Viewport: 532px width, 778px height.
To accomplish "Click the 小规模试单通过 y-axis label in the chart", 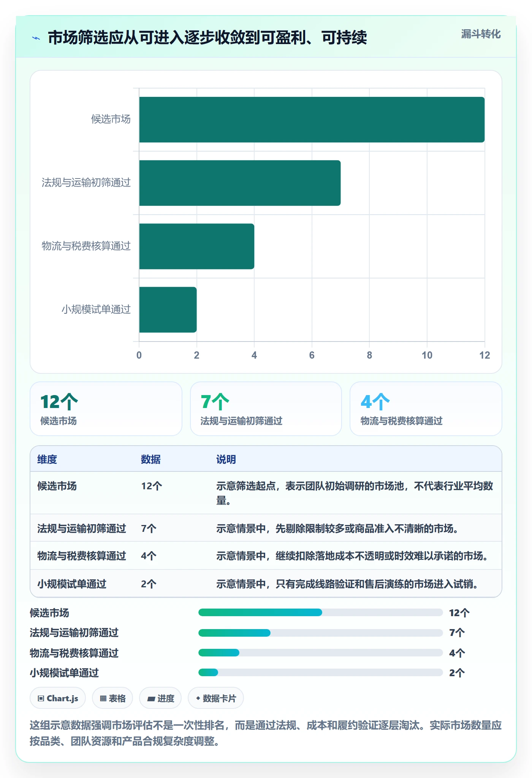I will pyautogui.click(x=96, y=310).
